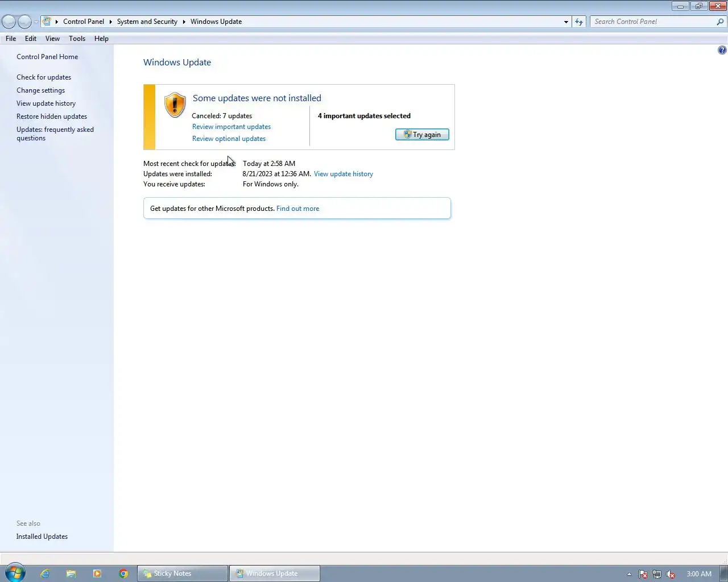
Task: Open Windows Explorer folder icon in taskbar
Action: click(x=71, y=573)
